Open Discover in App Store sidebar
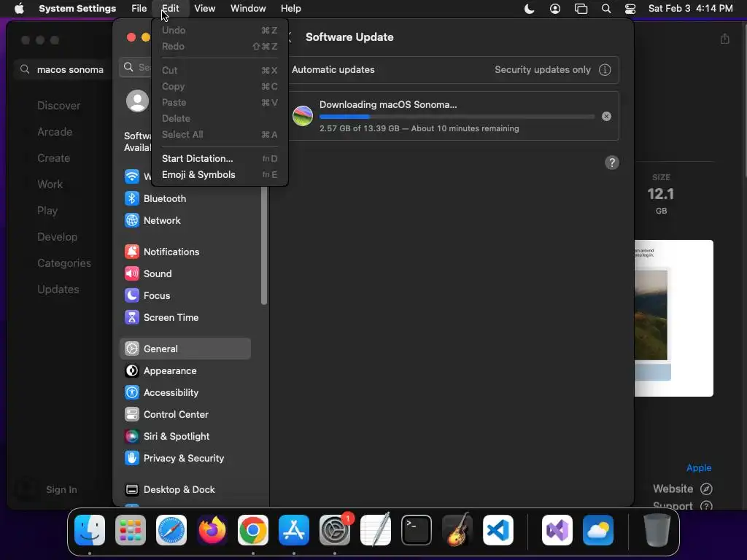 click(x=58, y=106)
